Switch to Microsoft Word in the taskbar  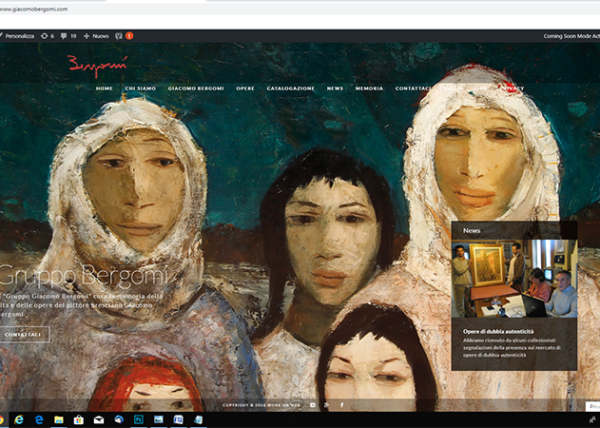[178, 420]
